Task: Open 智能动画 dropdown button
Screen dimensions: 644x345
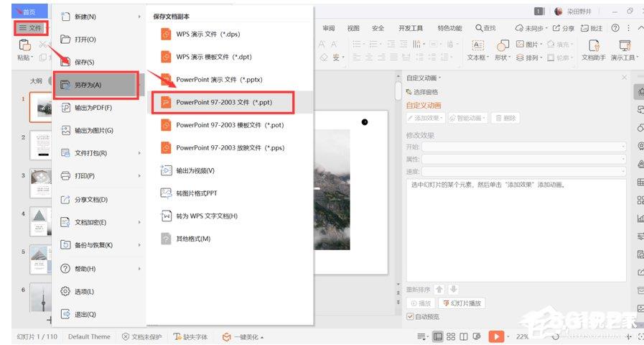Action: click(x=467, y=118)
